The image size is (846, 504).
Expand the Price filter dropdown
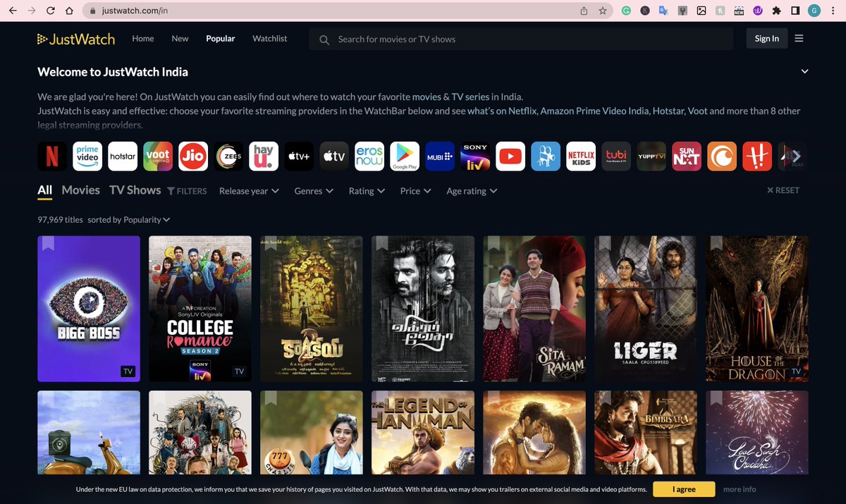click(415, 191)
